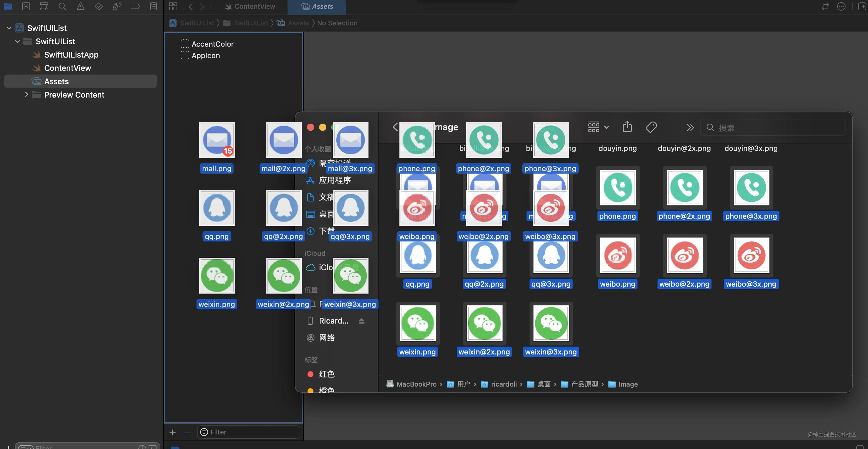The image size is (868, 449).
Task: Click dragged qq.png thumbnail over asset list
Action: tap(217, 208)
